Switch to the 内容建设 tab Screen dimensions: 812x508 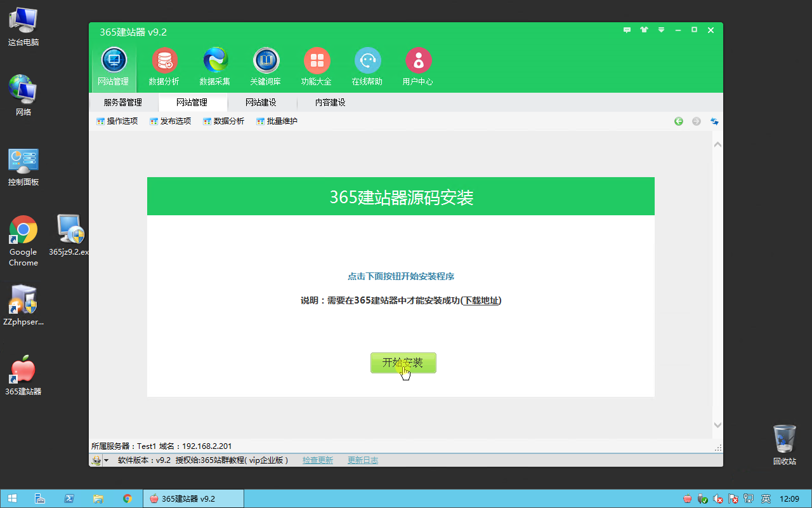[x=331, y=102]
